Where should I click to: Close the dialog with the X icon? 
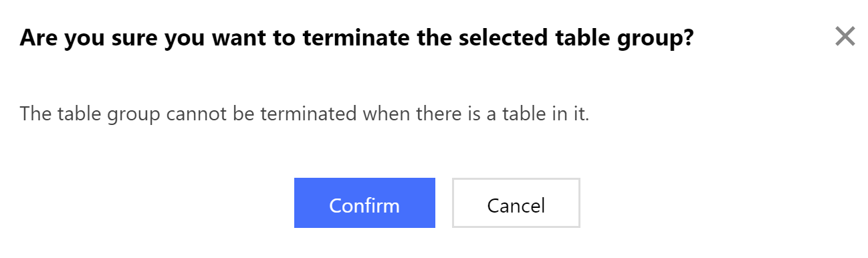[845, 36]
